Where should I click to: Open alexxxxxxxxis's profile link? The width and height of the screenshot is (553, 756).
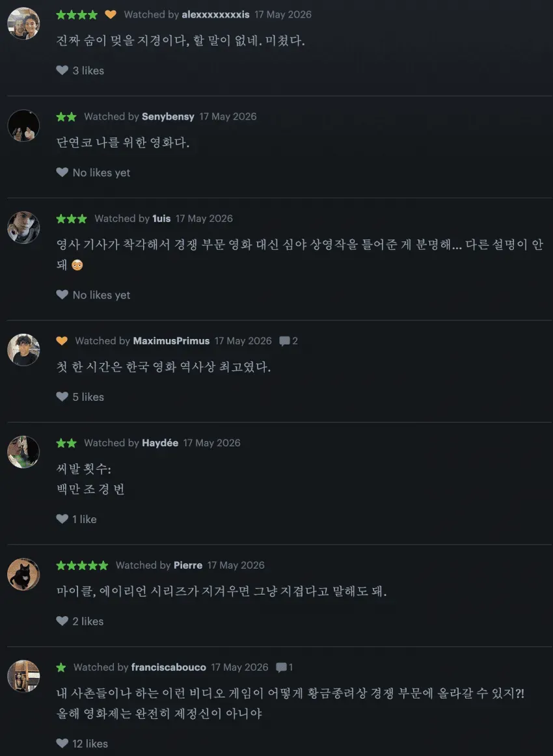click(x=215, y=14)
